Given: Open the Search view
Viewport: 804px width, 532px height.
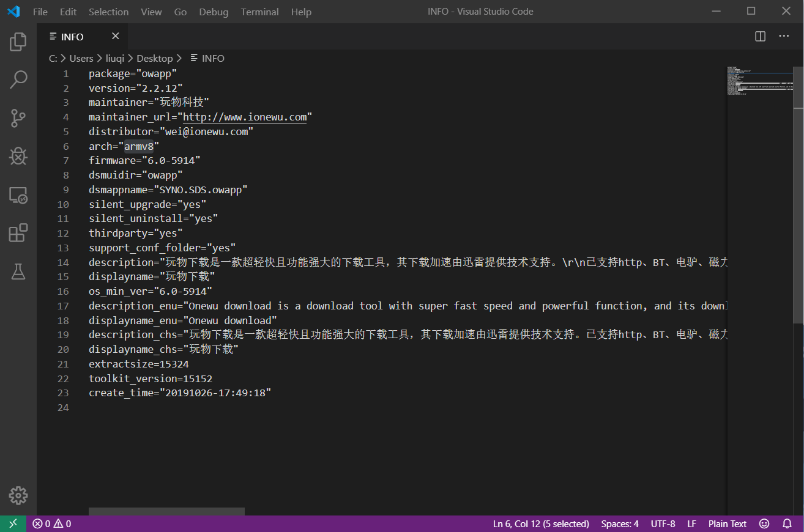Looking at the screenshot, I should point(18,79).
